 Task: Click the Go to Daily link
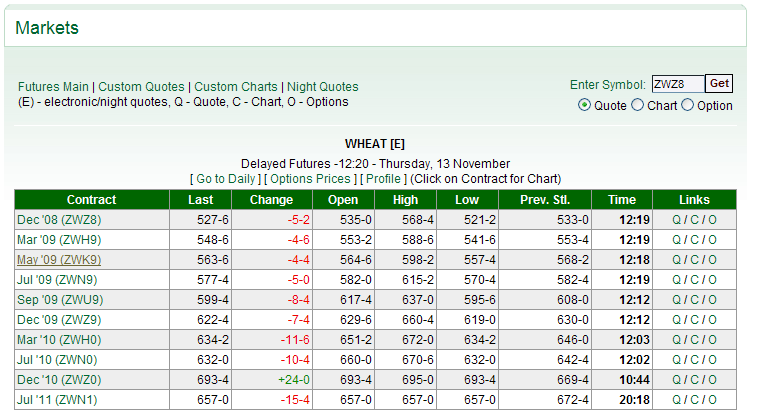coord(225,179)
